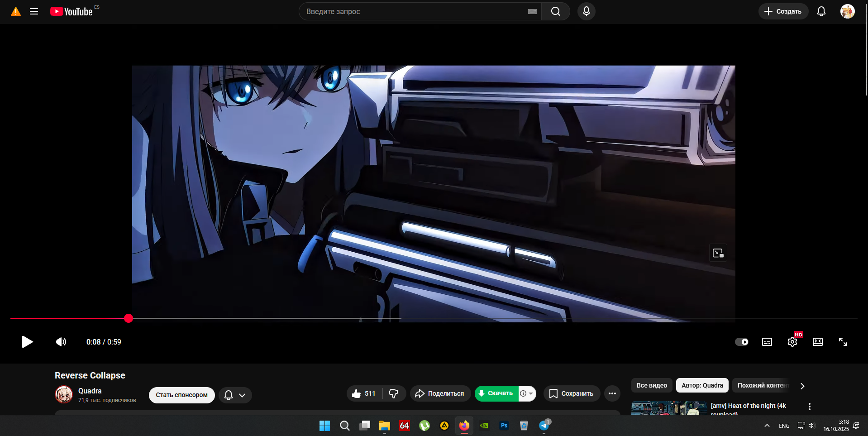Click the page vertical scrollbar

pyautogui.click(x=867, y=50)
